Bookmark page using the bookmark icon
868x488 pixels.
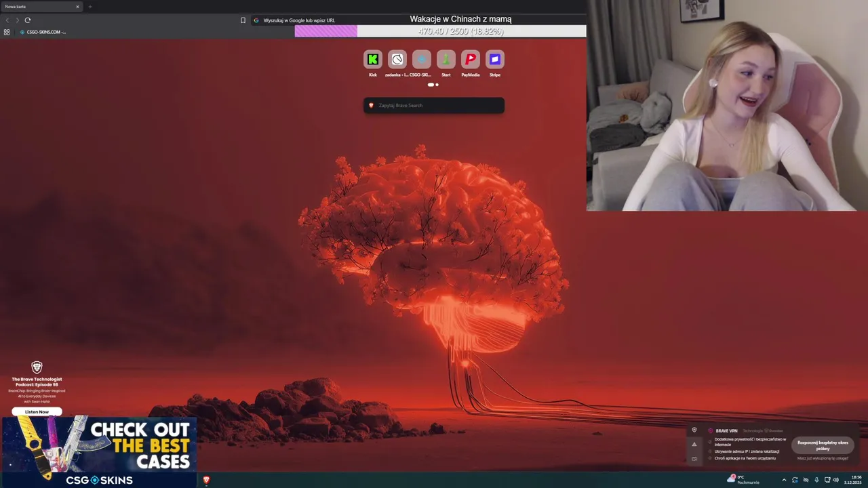[x=243, y=20]
